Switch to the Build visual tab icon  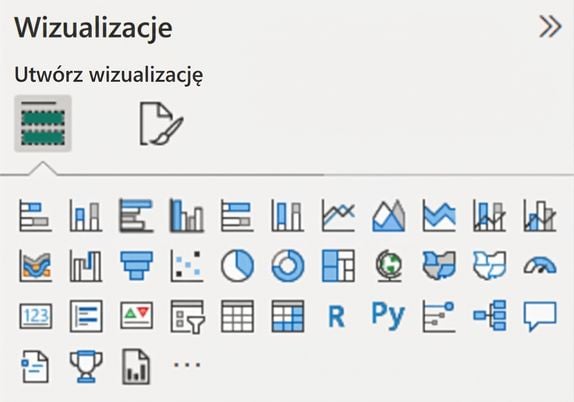(x=43, y=123)
